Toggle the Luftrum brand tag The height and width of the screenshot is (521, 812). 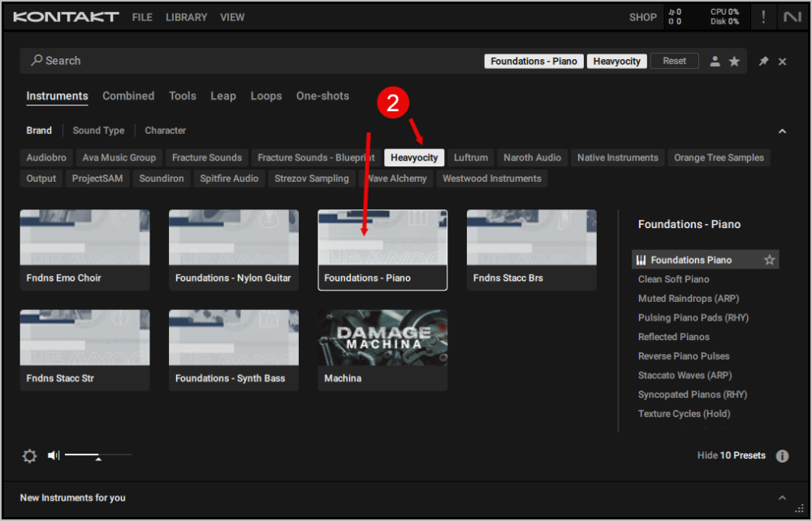pos(471,157)
